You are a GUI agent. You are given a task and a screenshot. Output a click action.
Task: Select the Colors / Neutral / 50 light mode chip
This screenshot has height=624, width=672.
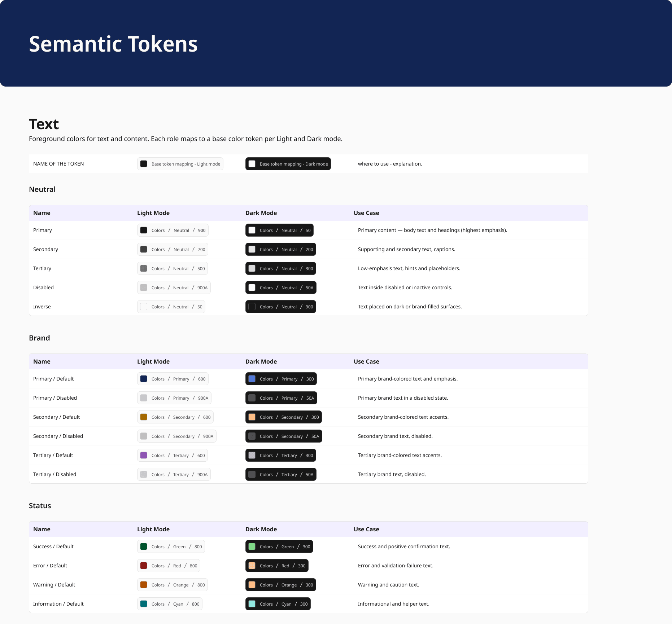pyautogui.click(x=171, y=307)
